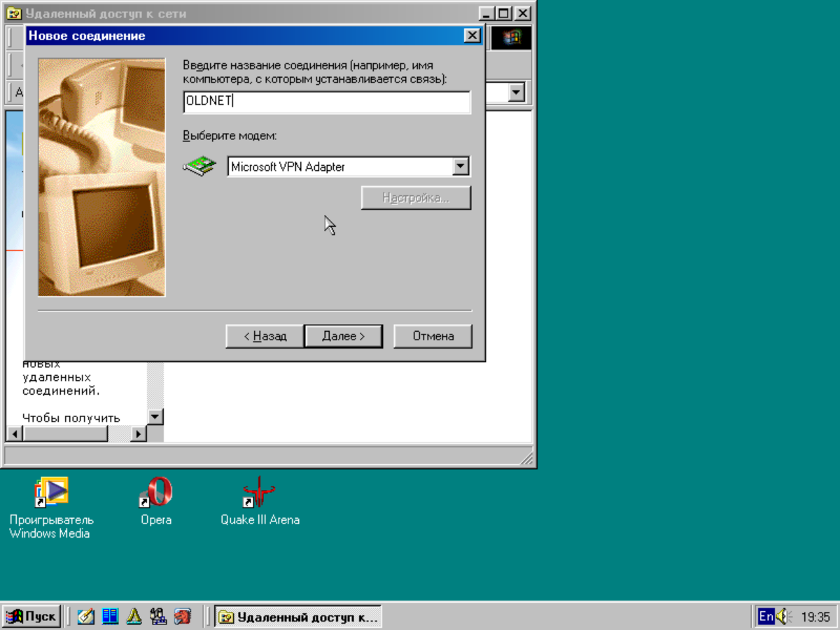The width and height of the screenshot is (840, 630).
Task: Click the volume speaker tray icon
Action: [x=783, y=617]
